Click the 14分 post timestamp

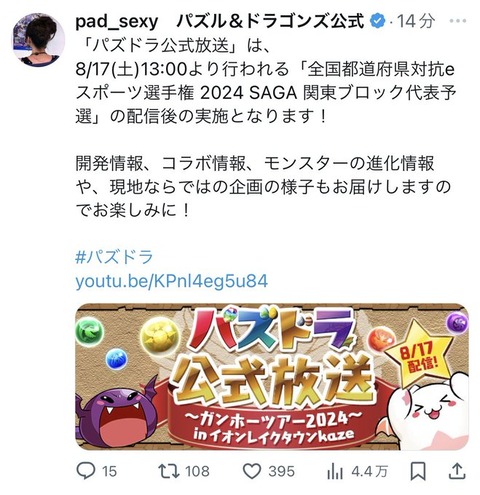click(416, 21)
